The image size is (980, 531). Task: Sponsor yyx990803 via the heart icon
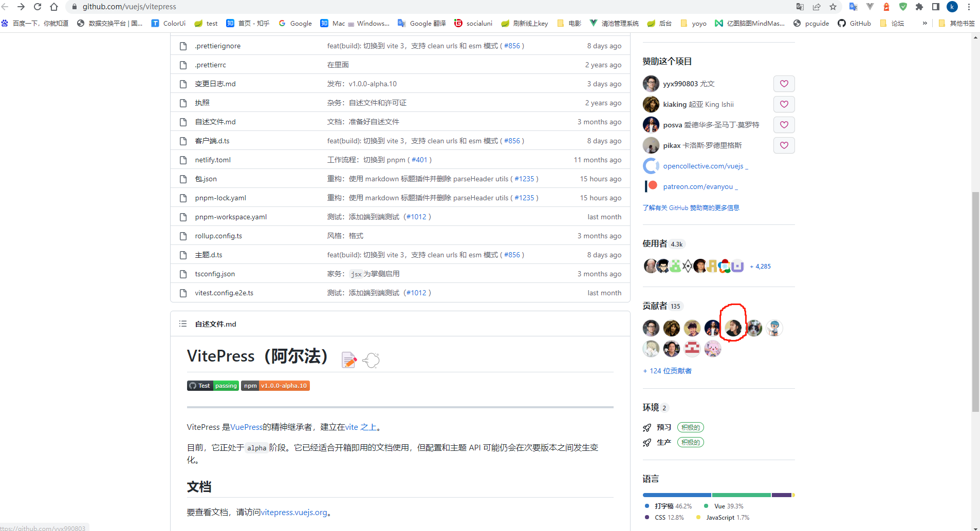(784, 83)
